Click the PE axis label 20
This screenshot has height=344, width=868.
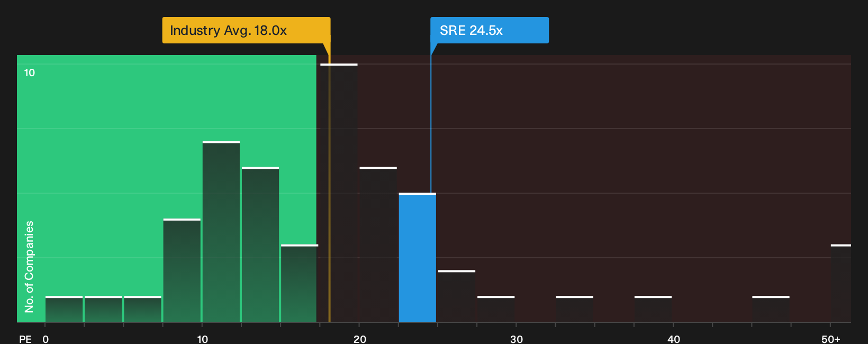360,339
